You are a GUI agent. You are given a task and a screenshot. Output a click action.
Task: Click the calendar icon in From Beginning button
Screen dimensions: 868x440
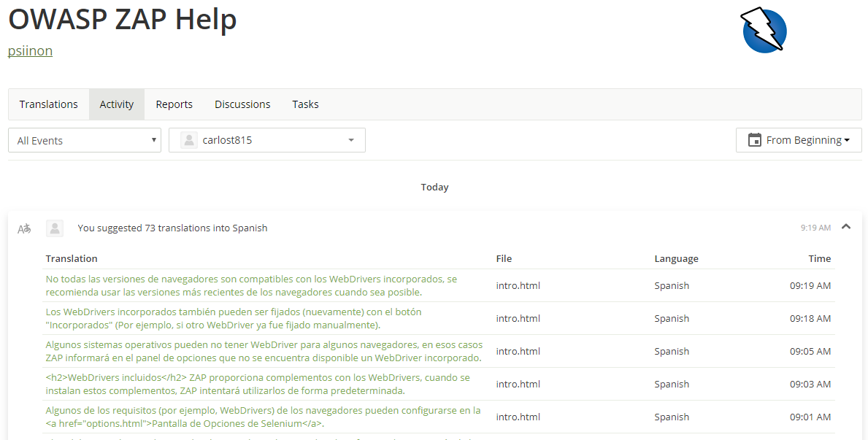tap(754, 140)
